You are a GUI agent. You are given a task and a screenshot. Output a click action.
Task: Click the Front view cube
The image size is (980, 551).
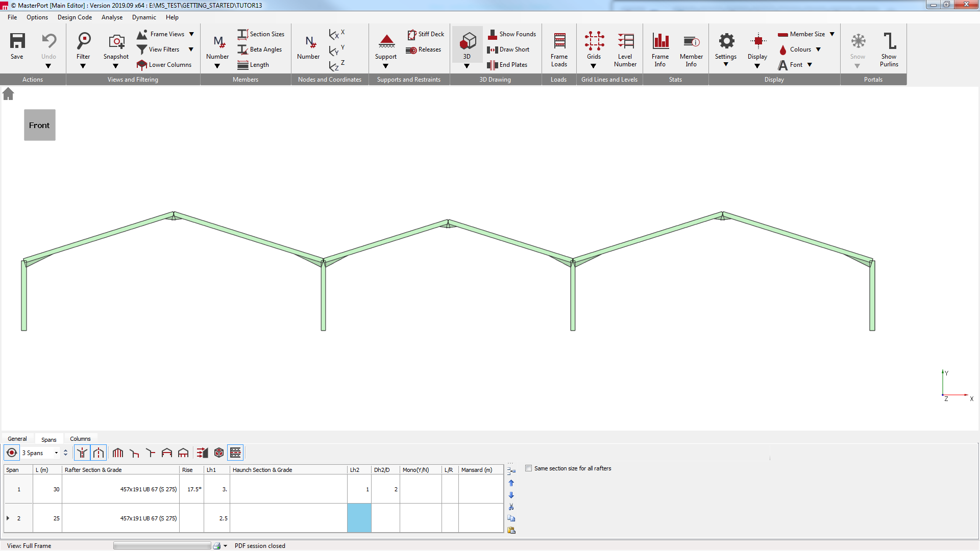[x=40, y=125]
